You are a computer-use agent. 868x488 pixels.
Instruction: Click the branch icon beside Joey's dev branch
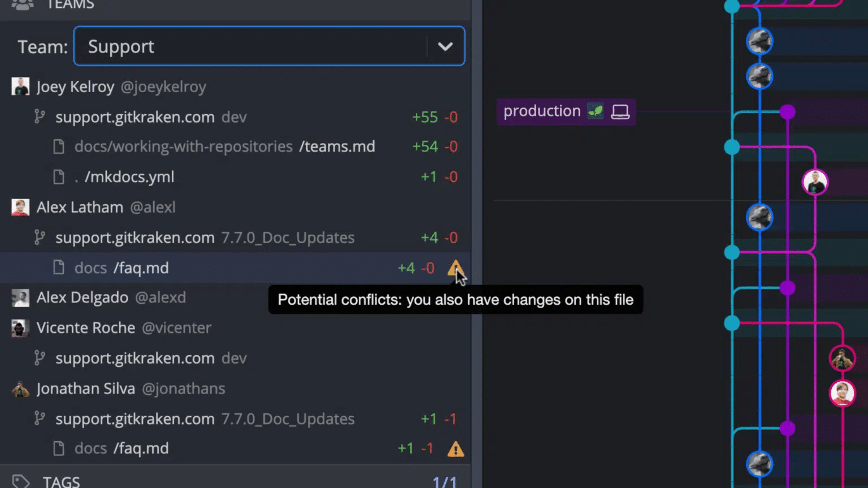click(40, 116)
